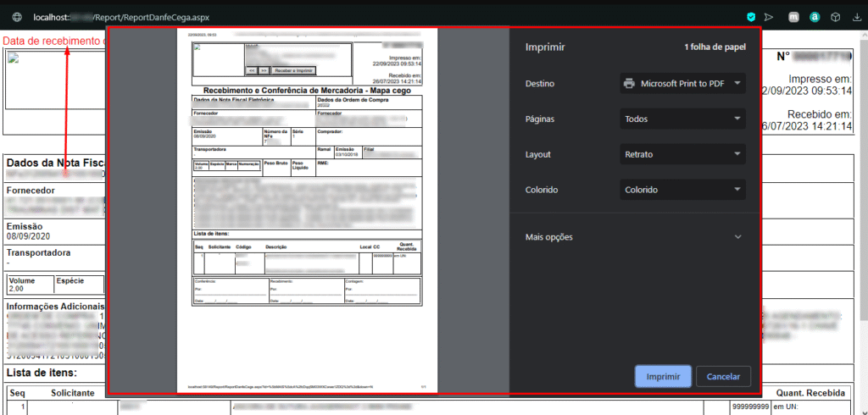Open the Colorido color mode dropdown
868x415 pixels.
tap(682, 191)
